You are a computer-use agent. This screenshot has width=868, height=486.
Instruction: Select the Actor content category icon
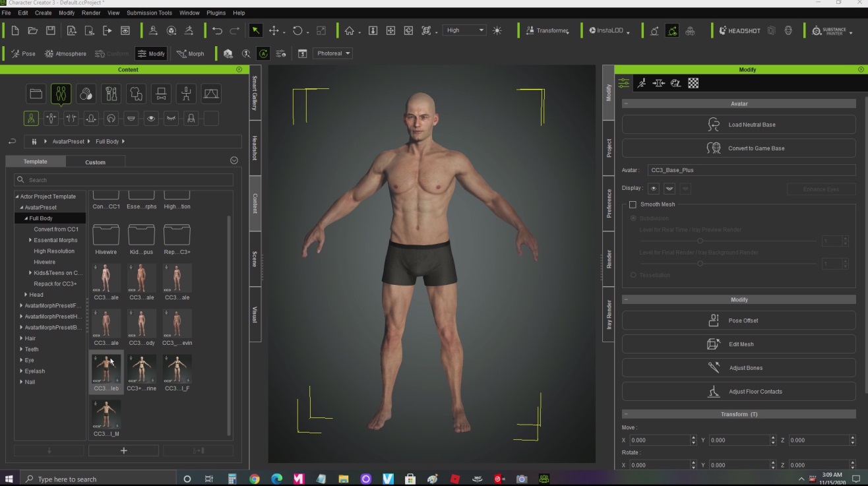[x=61, y=94]
